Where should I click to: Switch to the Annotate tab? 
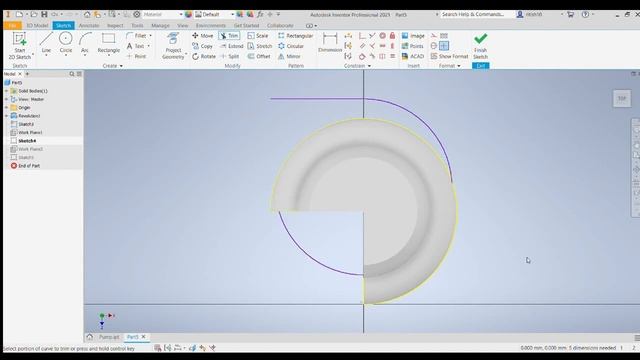point(89,25)
